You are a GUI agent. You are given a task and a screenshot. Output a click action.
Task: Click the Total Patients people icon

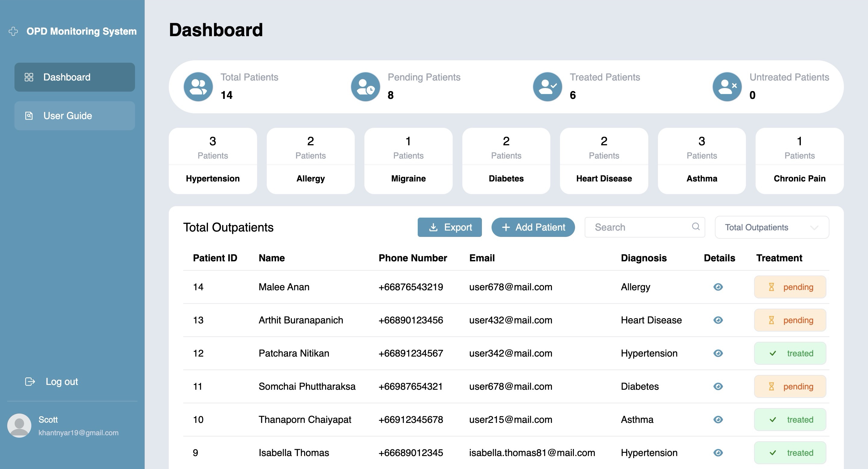pyautogui.click(x=198, y=87)
